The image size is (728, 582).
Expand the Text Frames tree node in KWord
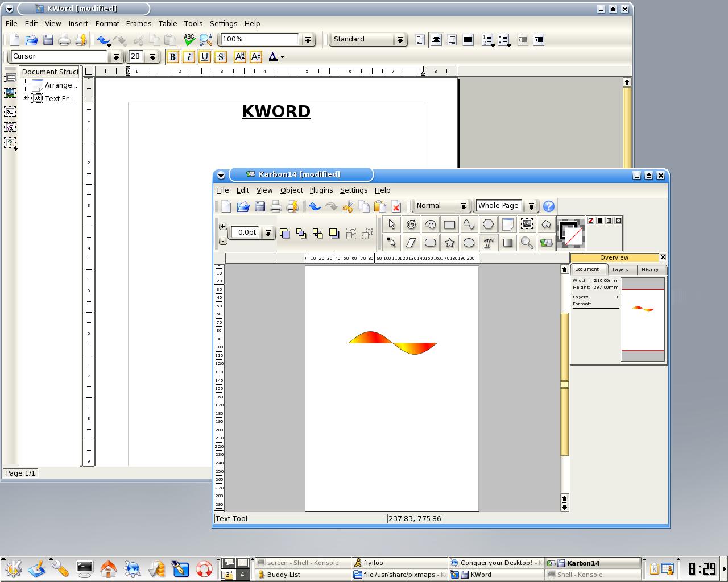coord(26,98)
